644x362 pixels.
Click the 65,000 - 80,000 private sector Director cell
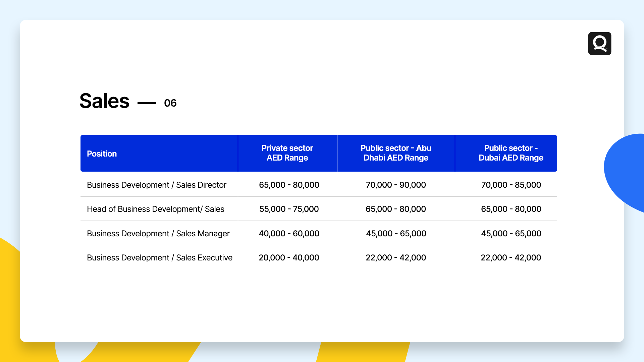[289, 185]
